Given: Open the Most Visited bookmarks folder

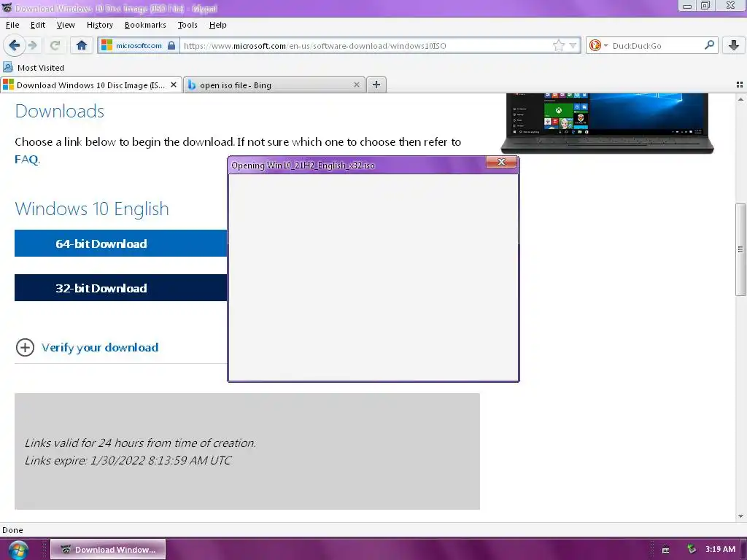Looking at the screenshot, I should (34, 68).
